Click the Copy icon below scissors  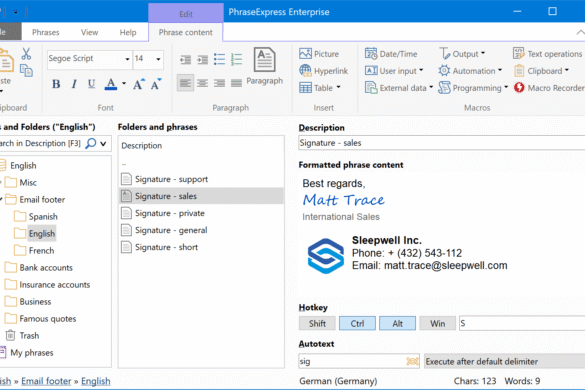26,71
